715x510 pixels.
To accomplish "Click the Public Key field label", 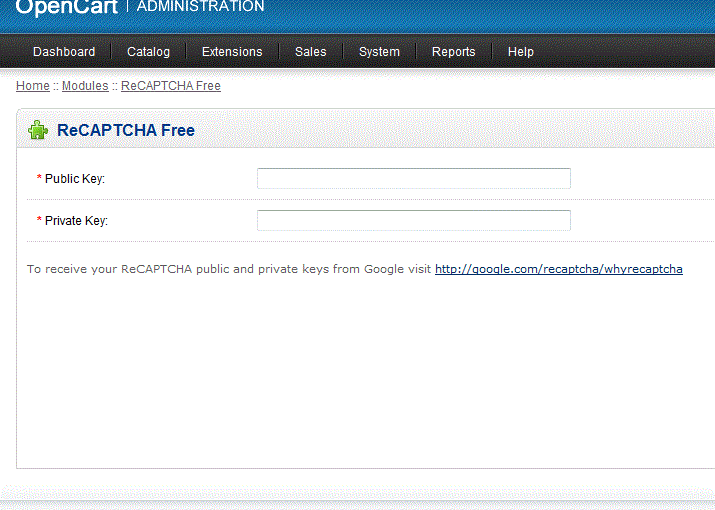I will pos(74,179).
